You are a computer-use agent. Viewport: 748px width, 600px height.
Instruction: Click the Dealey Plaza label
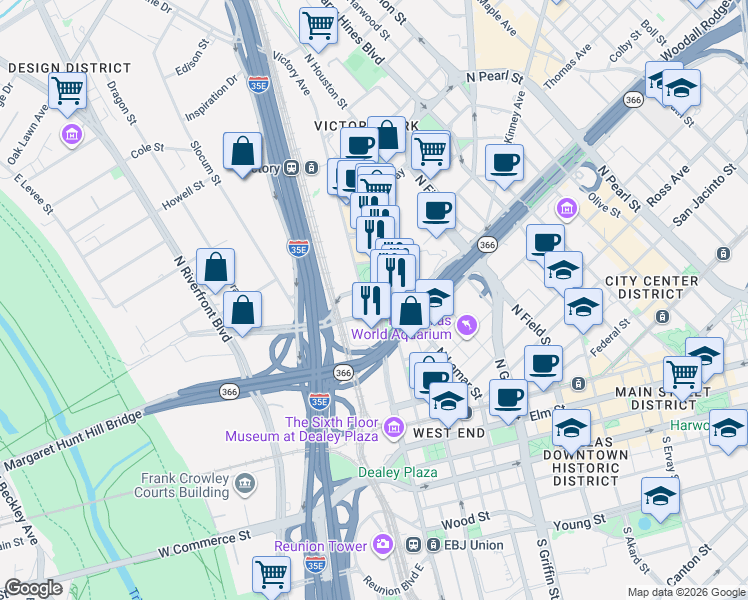398,473
